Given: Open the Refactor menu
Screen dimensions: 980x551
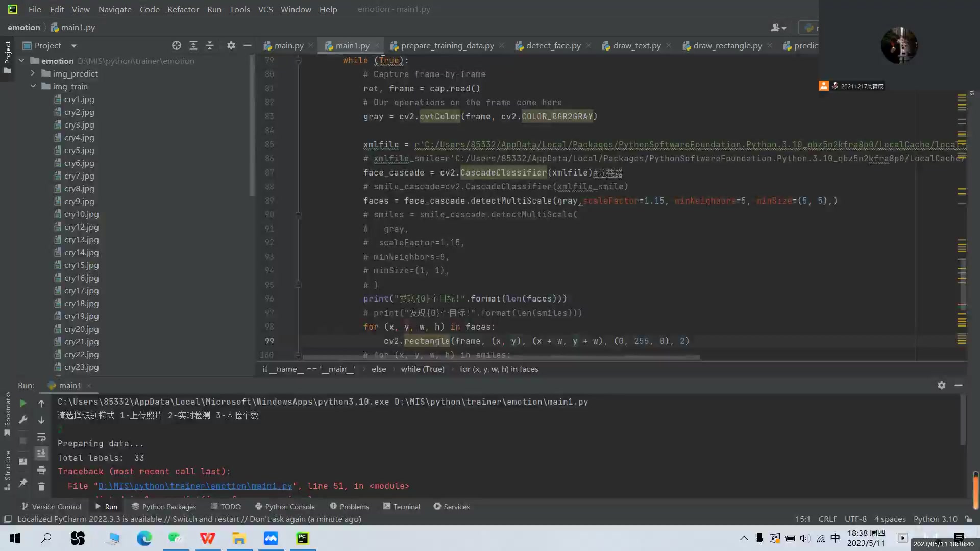Looking at the screenshot, I should 183,9.
